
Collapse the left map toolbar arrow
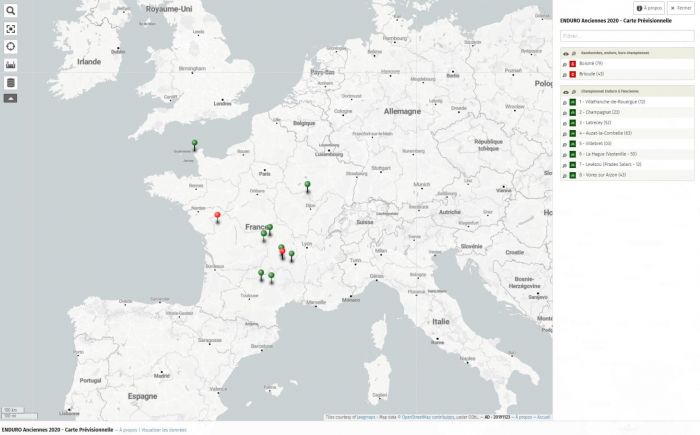(x=11, y=99)
